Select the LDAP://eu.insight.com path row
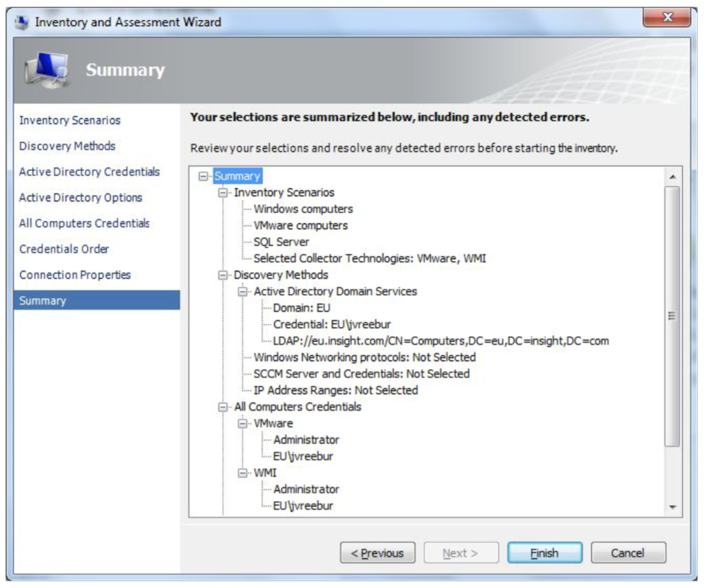Viewport: 705px width, 588px height. tap(441, 341)
